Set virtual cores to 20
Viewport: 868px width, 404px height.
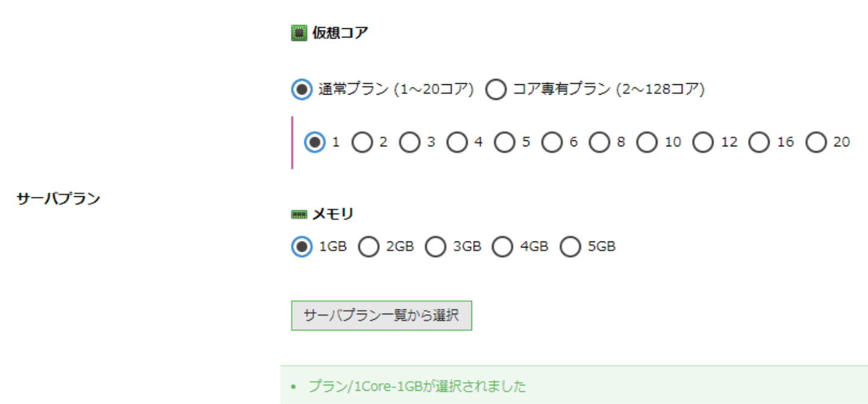pyautogui.click(x=816, y=143)
